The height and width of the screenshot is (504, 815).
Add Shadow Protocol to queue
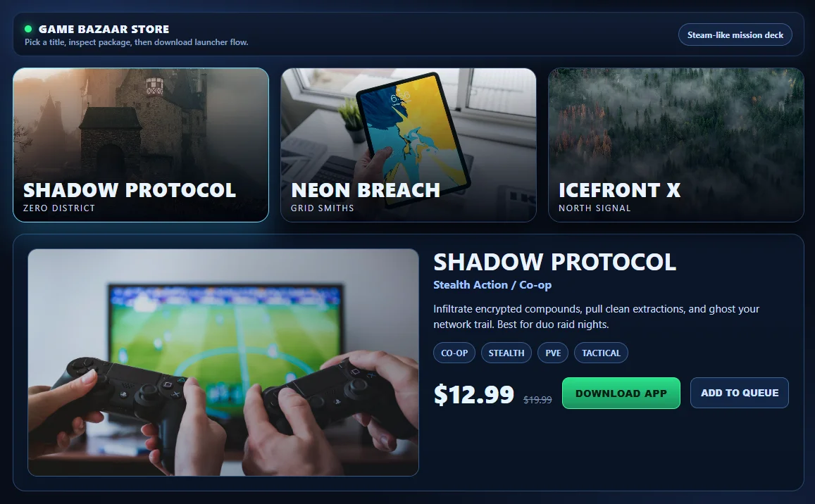tap(740, 393)
